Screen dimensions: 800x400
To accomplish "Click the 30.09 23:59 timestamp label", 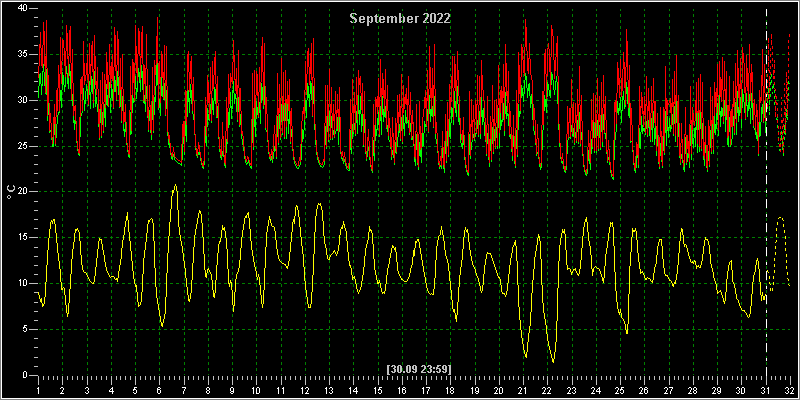I will pyautogui.click(x=419, y=368).
